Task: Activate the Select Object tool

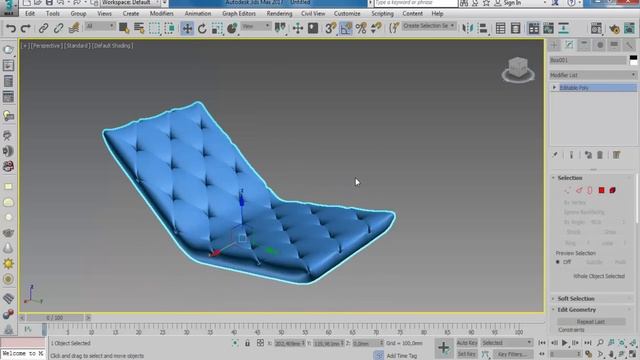Action: pos(124,28)
